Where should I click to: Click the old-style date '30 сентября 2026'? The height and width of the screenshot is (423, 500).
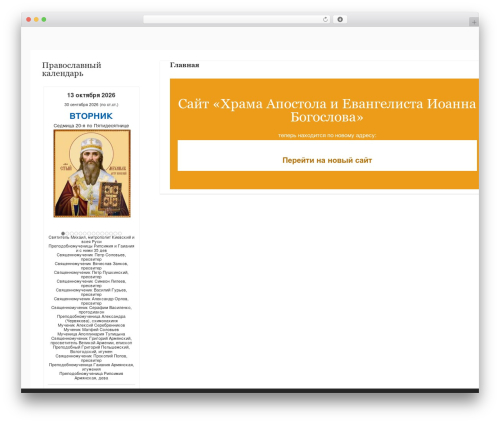click(x=91, y=105)
